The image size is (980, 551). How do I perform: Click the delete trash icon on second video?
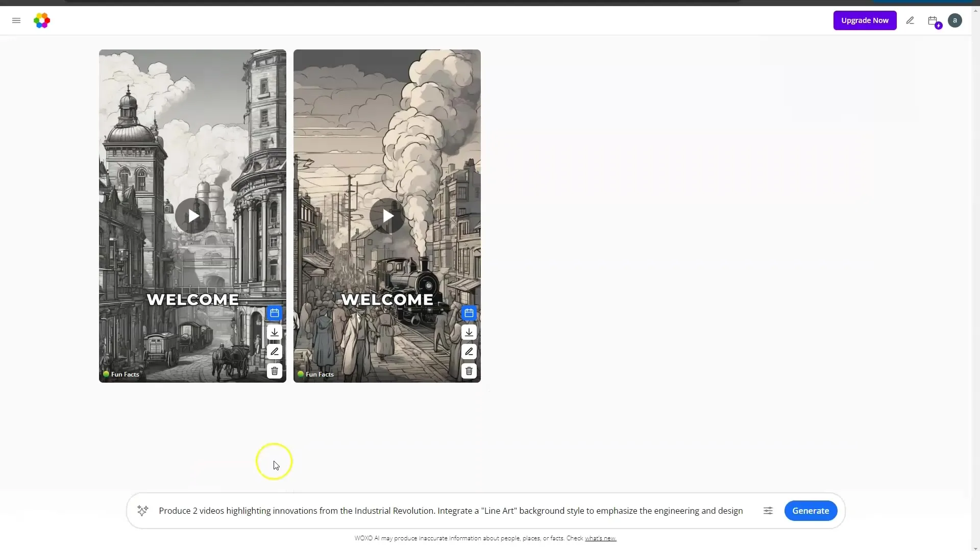coord(470,372)
